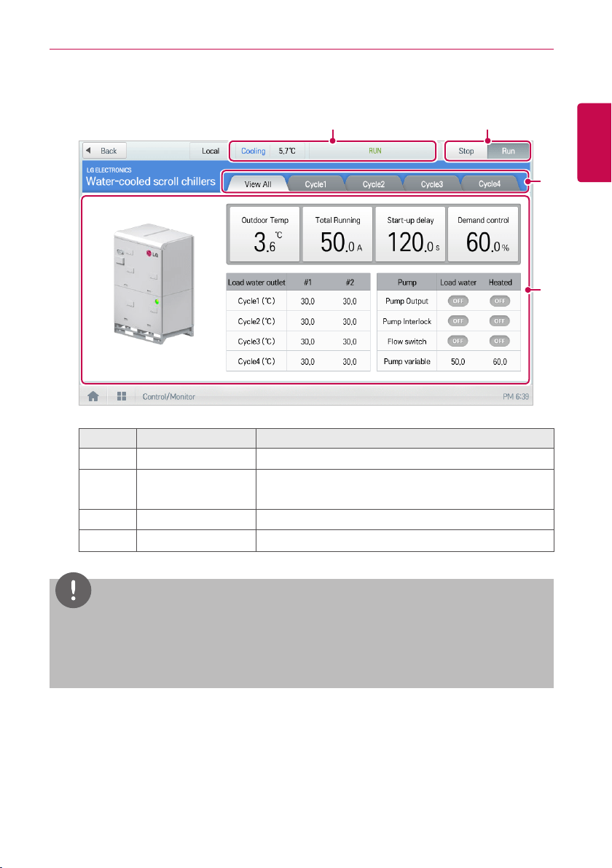
Task: Select the Cycle4 tab
Action: (490, 184)
